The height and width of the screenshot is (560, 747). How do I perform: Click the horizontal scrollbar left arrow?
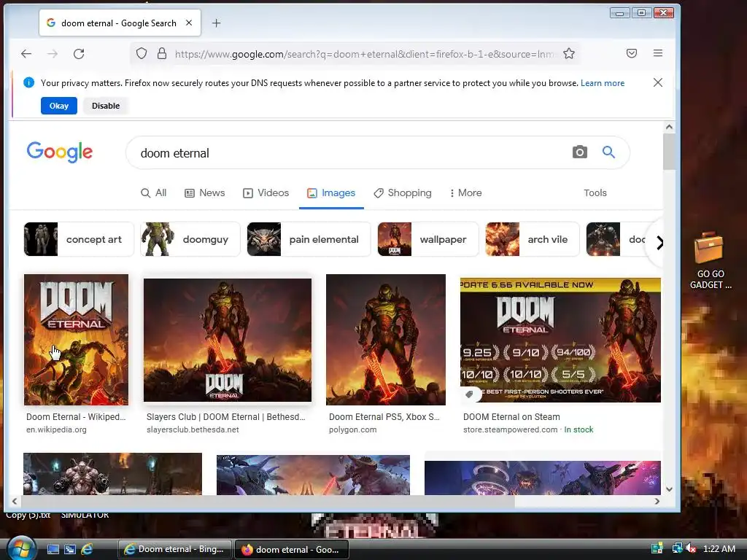coord(15,501)
